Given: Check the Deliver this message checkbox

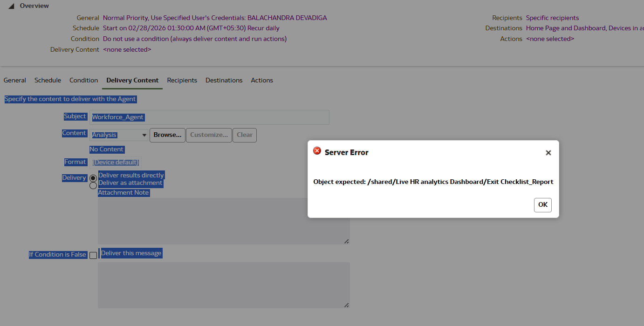Looking at the screenshot, I should (93, 255).
